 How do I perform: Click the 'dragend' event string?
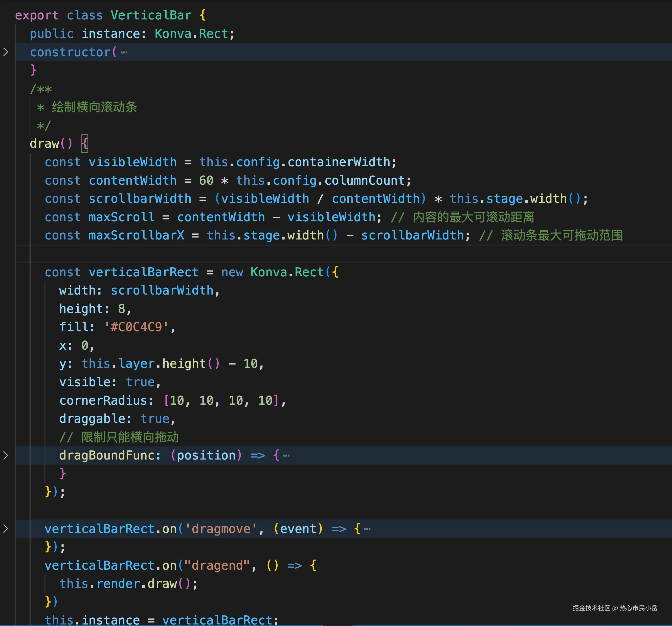tap(217, 566)
